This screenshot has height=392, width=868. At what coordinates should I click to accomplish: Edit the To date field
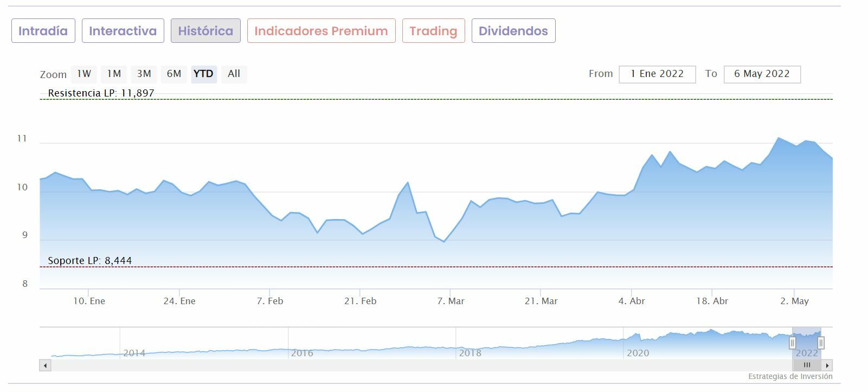[762, 74]
